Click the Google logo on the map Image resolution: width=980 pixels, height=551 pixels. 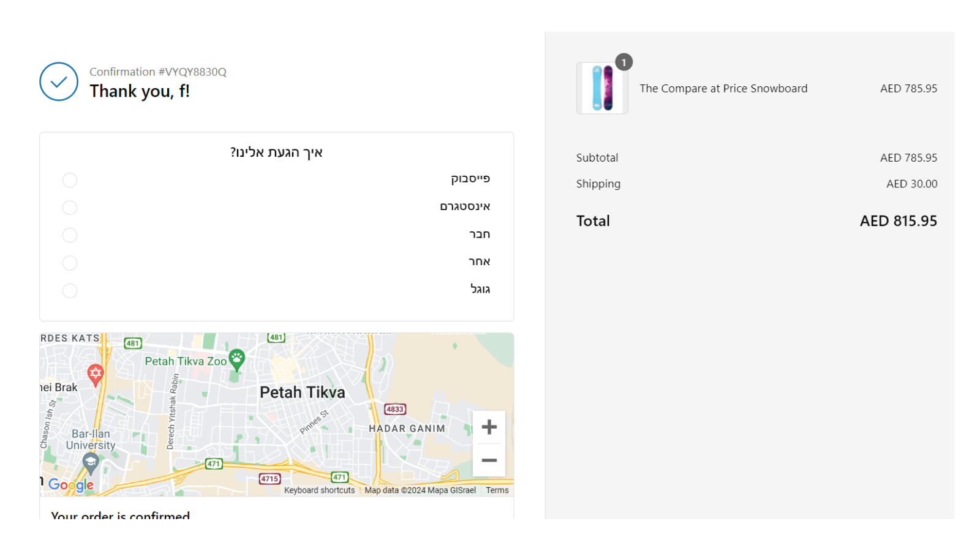[x=72, y=485]
